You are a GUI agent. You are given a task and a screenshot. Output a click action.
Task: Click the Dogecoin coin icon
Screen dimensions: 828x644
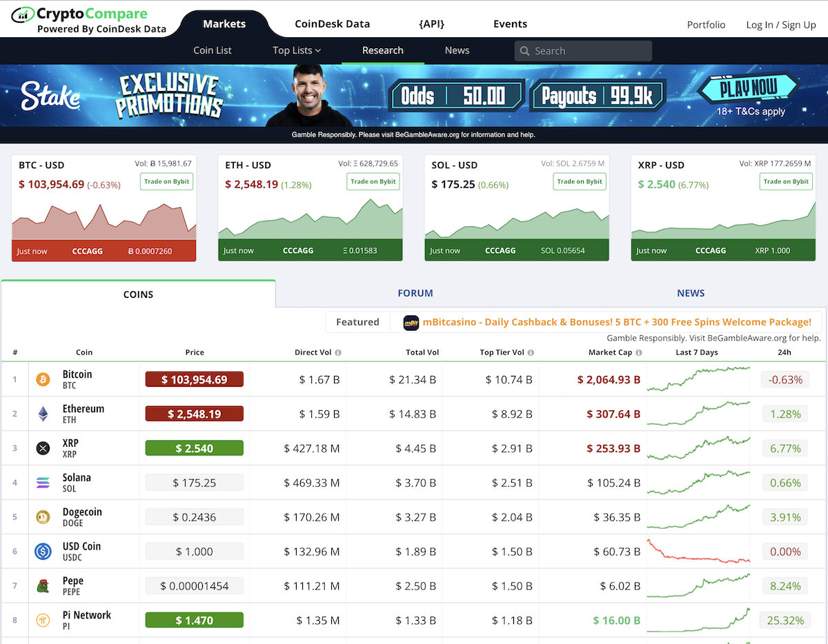coord(43,517)
